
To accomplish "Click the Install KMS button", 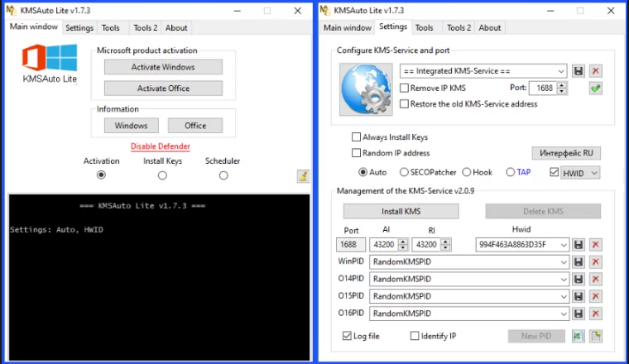I will [401, 211].
